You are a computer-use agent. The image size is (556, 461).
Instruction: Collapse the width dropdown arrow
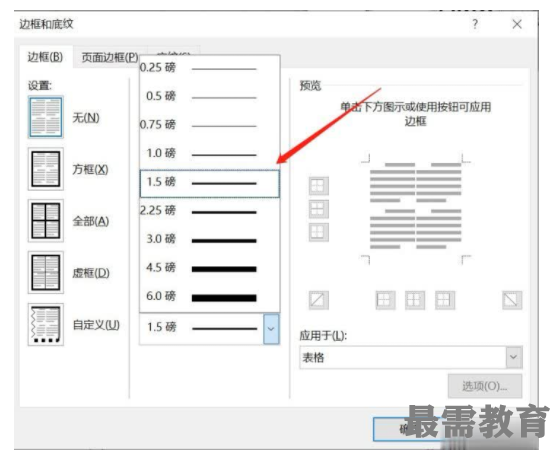point(271,329)
